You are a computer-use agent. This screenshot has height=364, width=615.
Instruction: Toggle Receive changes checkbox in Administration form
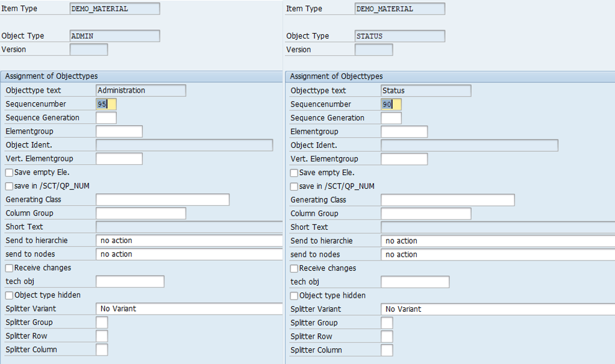9,268
